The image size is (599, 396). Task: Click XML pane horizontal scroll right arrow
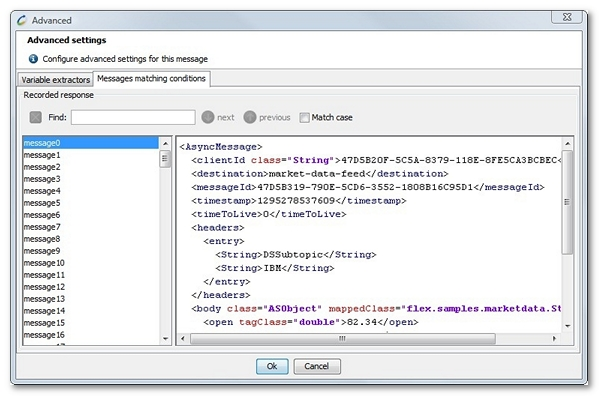click(554, 338)
